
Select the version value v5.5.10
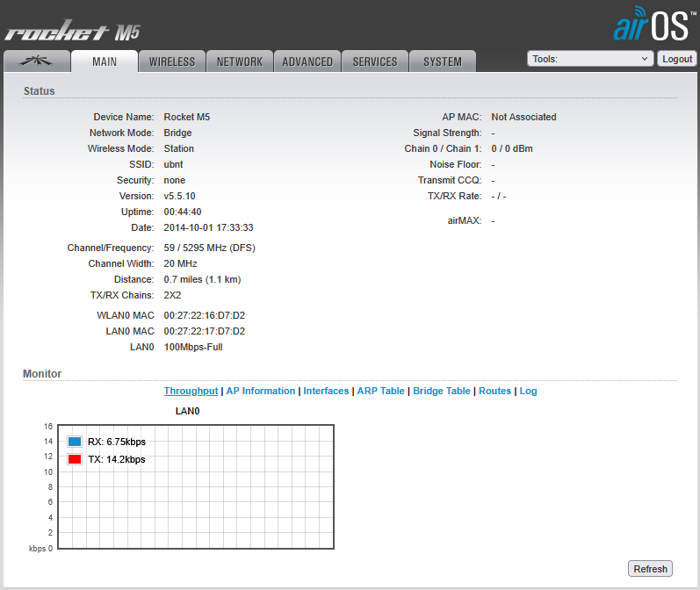pos(179,196)
